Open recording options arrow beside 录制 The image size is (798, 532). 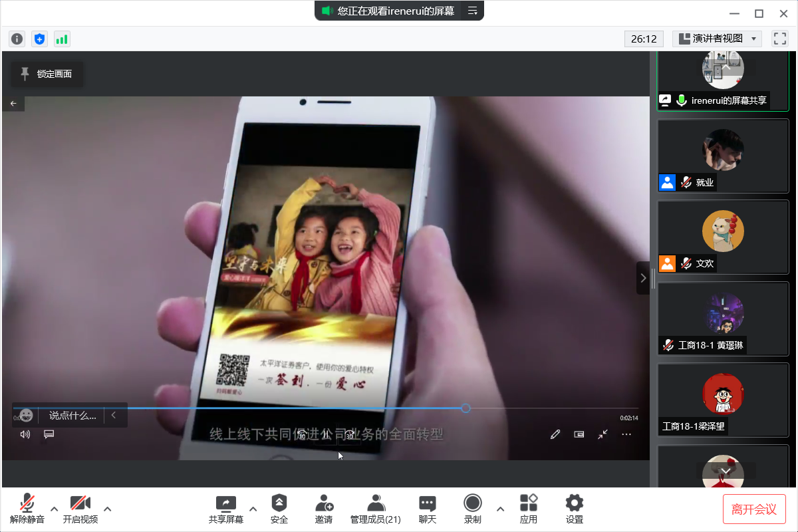pyautogui.click(x=500, y=509)
